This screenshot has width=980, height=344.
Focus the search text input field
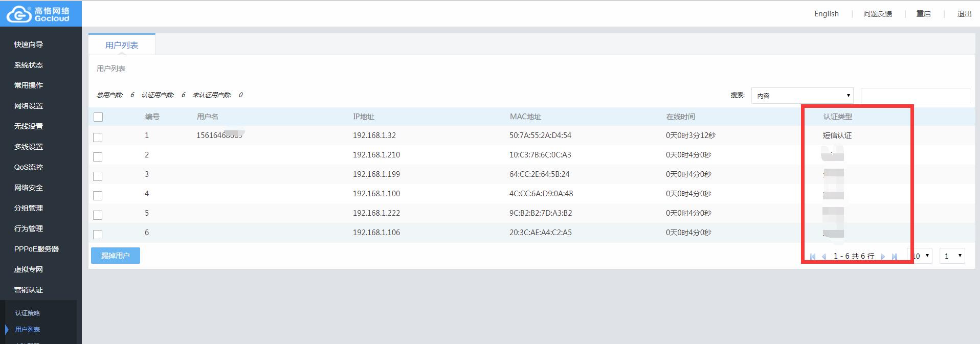click(x=916, y=96)
